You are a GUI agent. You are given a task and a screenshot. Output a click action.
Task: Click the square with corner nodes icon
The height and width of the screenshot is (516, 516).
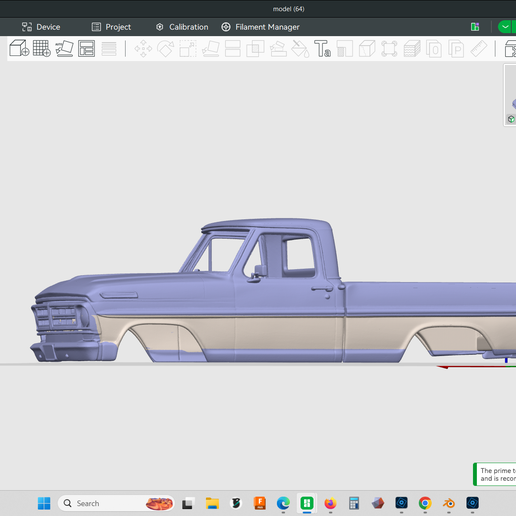[389, 49]
